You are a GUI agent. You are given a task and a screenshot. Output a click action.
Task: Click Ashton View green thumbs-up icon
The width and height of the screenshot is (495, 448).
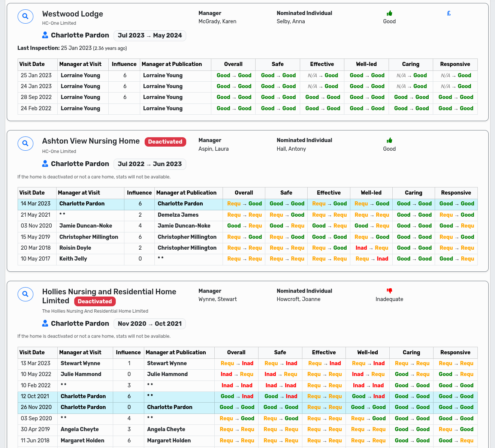tap(389, 141)
